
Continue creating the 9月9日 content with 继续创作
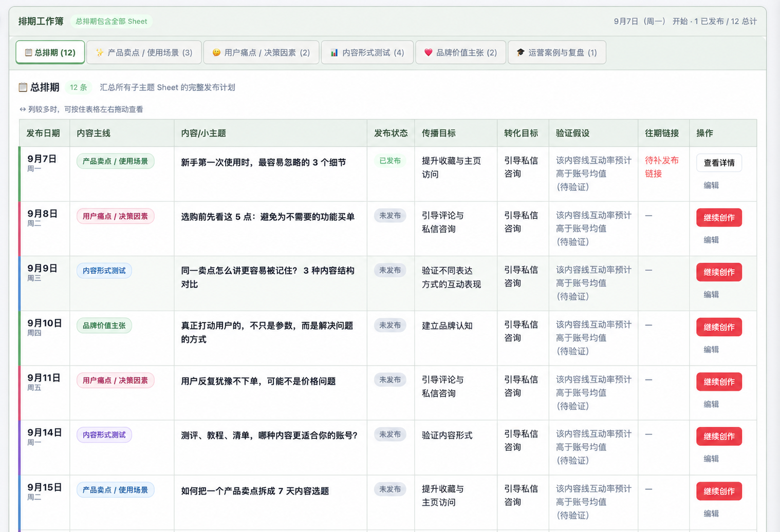[719, 272]
